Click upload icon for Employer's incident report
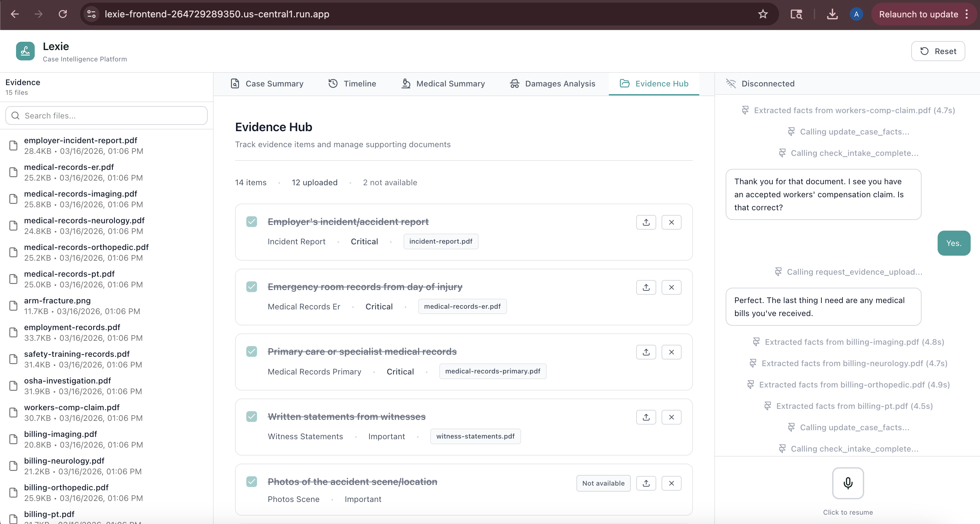The image size is (980, 524). tap(646, 222)
